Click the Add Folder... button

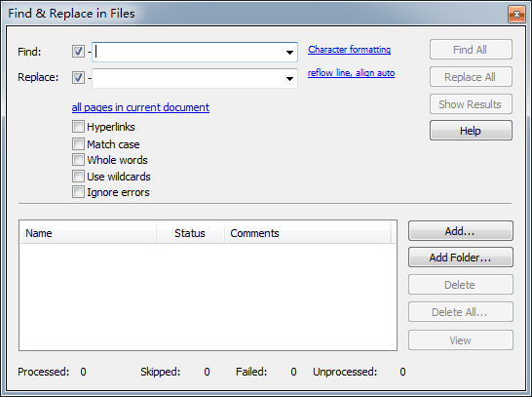pyautogui.click(x=461, y=258)
